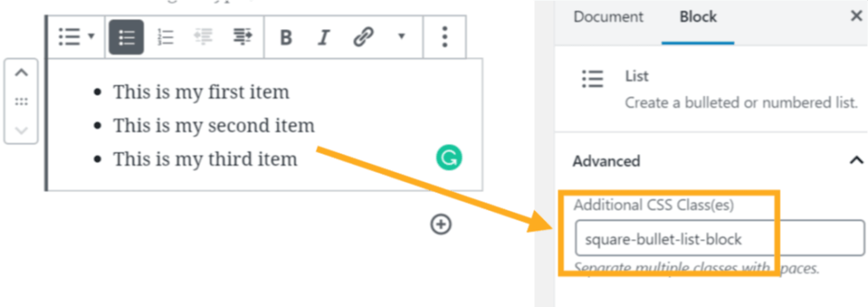Screen dimensions: 868x307
Task: Toggle bold formatting
Action: click(x=285, y=37)
